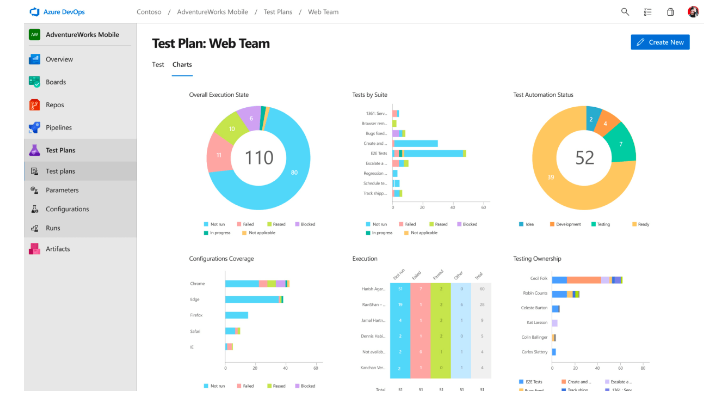Click the "Configurations Coverage" chart title
The width and height of the screenshot is (721, 411).
221,258
